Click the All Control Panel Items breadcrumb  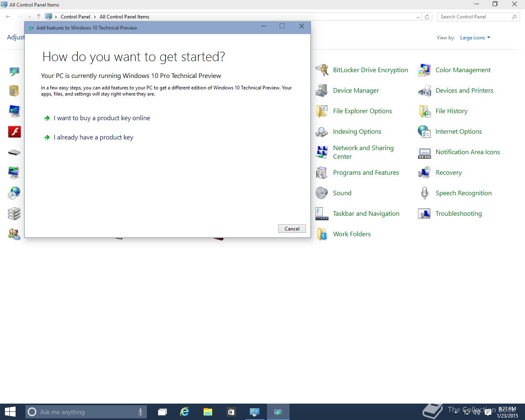(124, 17)
